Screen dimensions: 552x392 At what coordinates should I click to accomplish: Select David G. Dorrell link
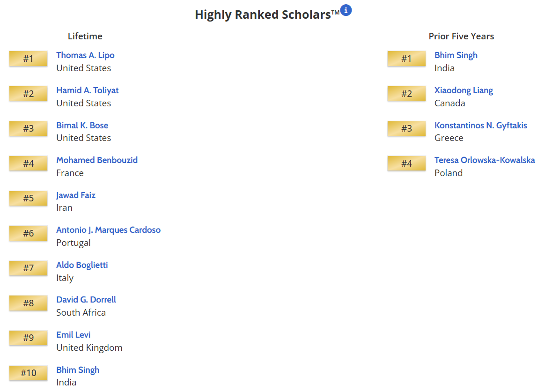[86, 300]
